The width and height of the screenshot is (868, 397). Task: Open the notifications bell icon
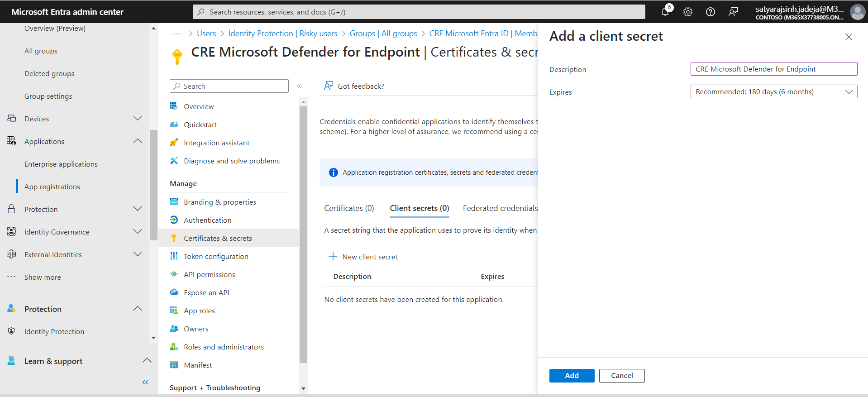[665, 12]
